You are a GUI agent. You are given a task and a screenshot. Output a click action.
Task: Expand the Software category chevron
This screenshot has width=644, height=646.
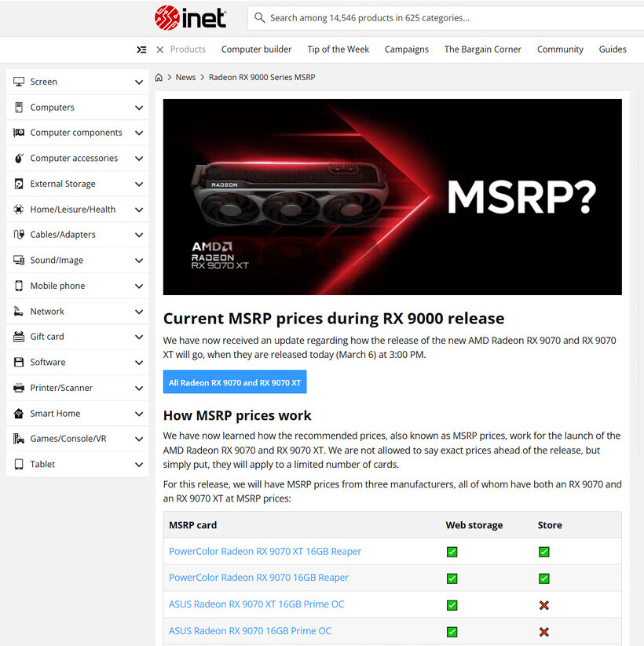tap(139, 363)
